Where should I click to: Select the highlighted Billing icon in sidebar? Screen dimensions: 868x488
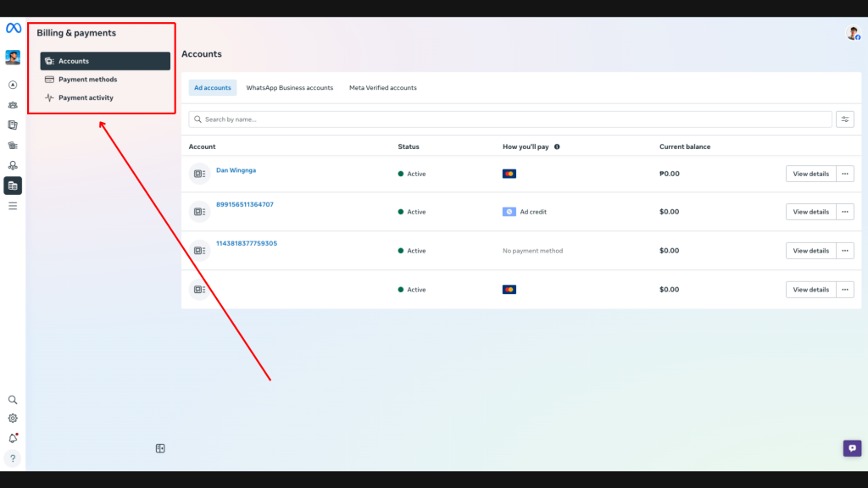click(13, 186)
